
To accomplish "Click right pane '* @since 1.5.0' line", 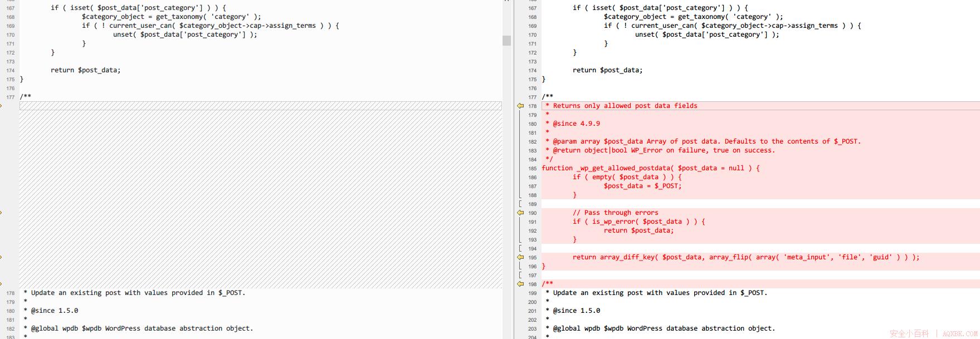I will click(x=573, y=311).
